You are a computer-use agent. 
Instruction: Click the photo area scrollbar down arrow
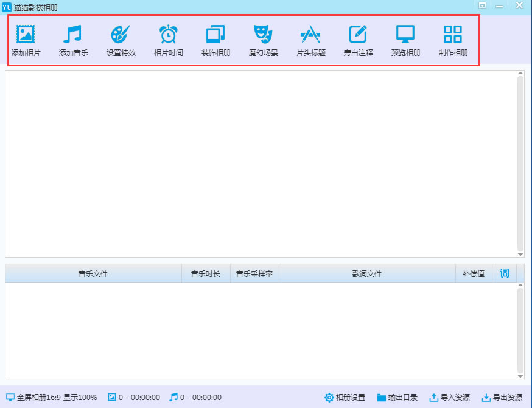click(x=520, y=254)
